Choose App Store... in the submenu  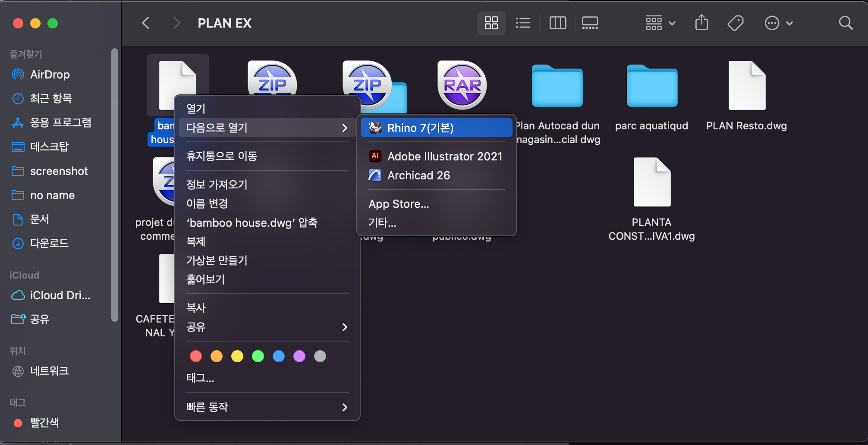point(437,204)
